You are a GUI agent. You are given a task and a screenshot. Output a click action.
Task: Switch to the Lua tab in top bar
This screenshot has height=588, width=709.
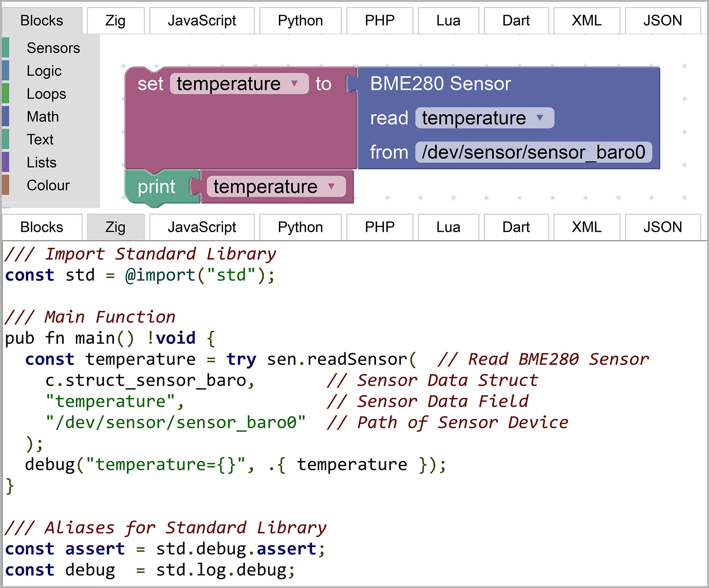click(448, 21)
